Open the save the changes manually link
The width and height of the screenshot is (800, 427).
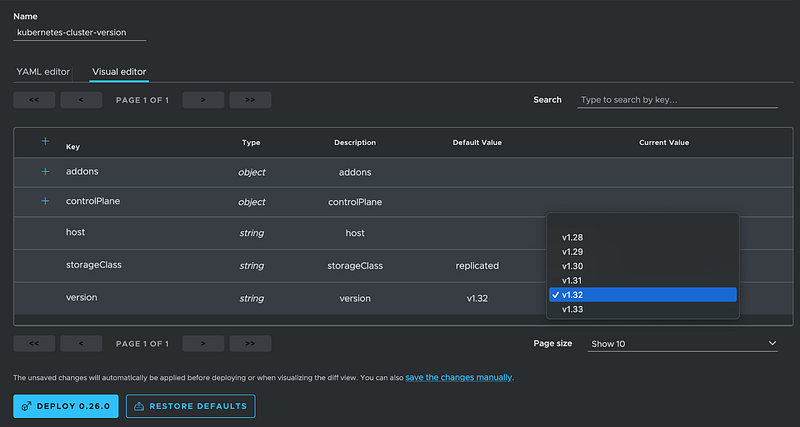458,377
